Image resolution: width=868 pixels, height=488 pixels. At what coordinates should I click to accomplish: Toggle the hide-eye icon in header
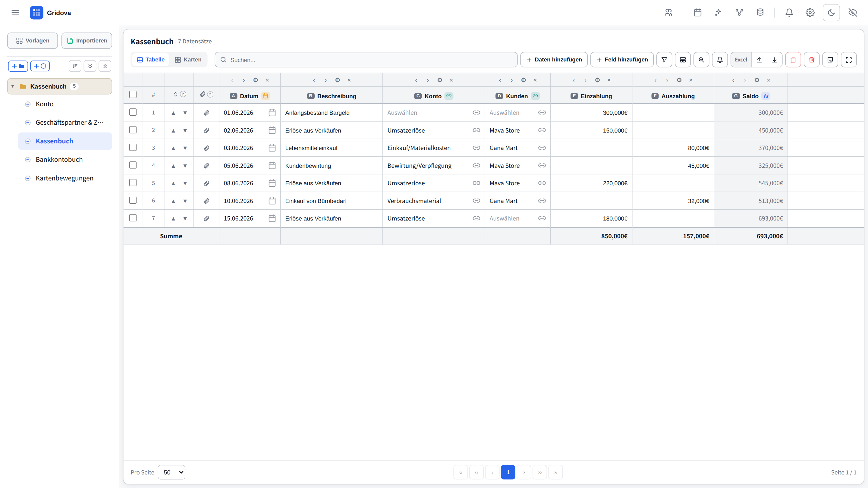853,13
